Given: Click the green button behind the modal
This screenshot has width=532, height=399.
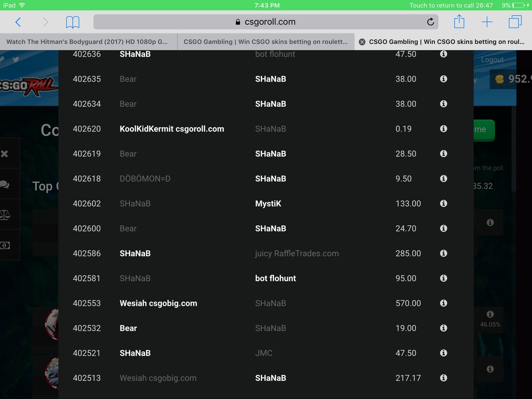Looking at the screenshot, I should [484, 129].
